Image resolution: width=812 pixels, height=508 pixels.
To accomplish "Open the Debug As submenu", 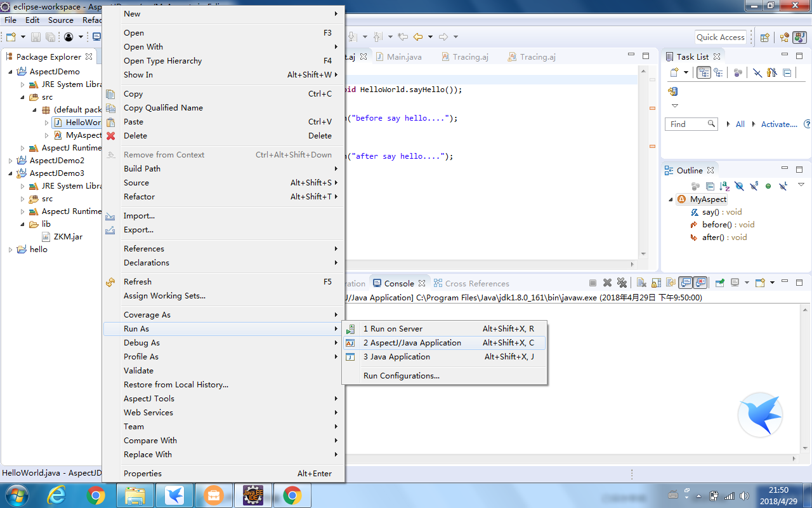I will (x=223, y=343).
